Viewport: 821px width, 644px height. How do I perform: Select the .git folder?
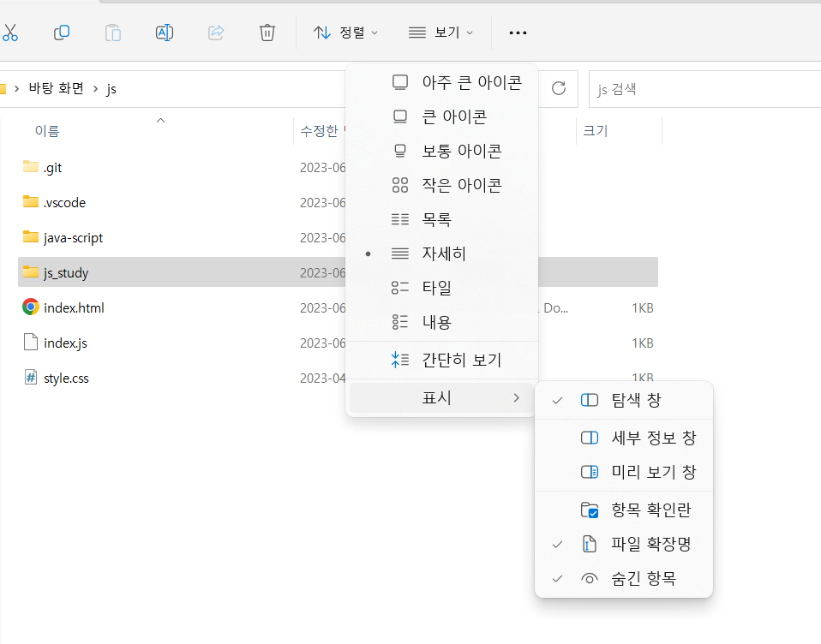coord(52,167)
